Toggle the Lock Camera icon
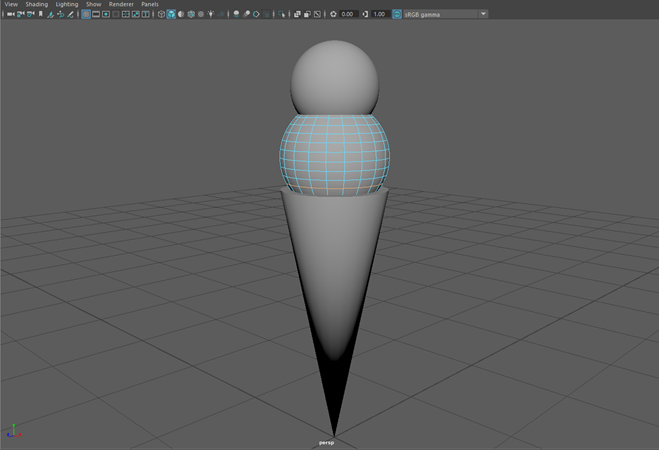Screen dimensions: 659x450 click(20, 14)
